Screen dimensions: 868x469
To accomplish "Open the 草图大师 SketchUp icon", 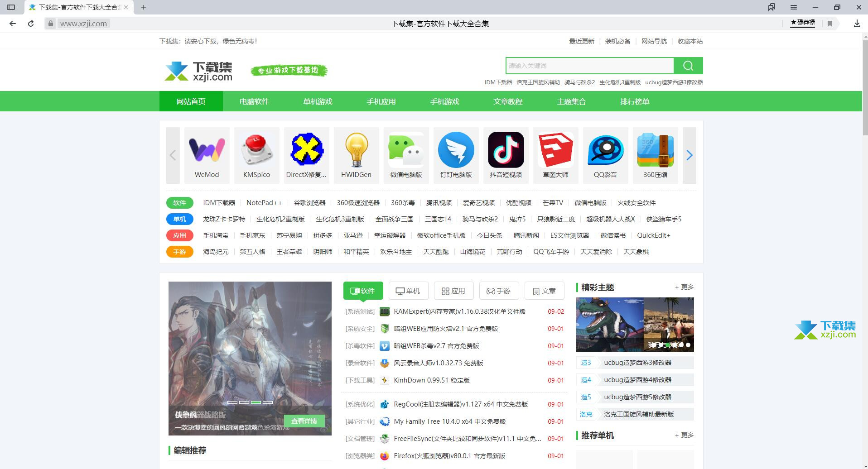I will (555, 150).
